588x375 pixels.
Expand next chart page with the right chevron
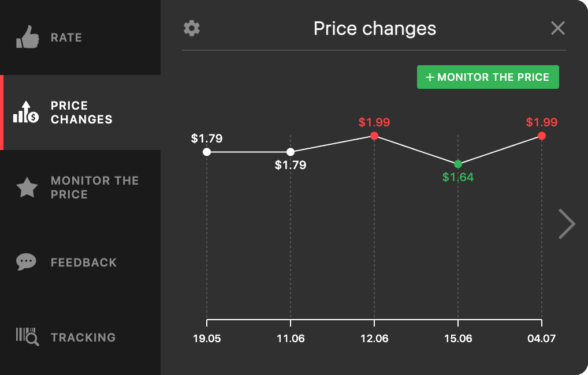click(567, 224)
